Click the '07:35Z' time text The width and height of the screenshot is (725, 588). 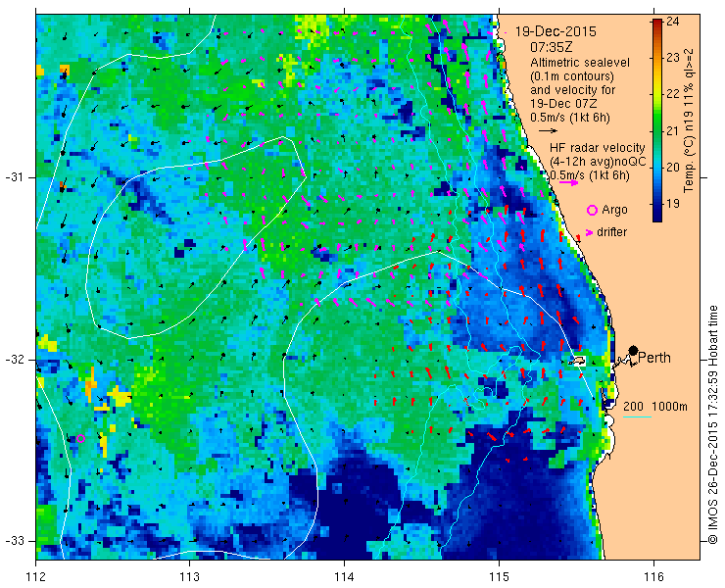(x=552, y=47)
